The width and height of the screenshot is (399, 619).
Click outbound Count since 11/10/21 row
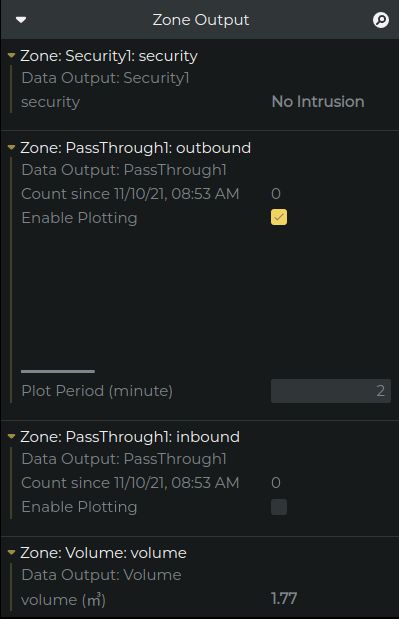151,194
